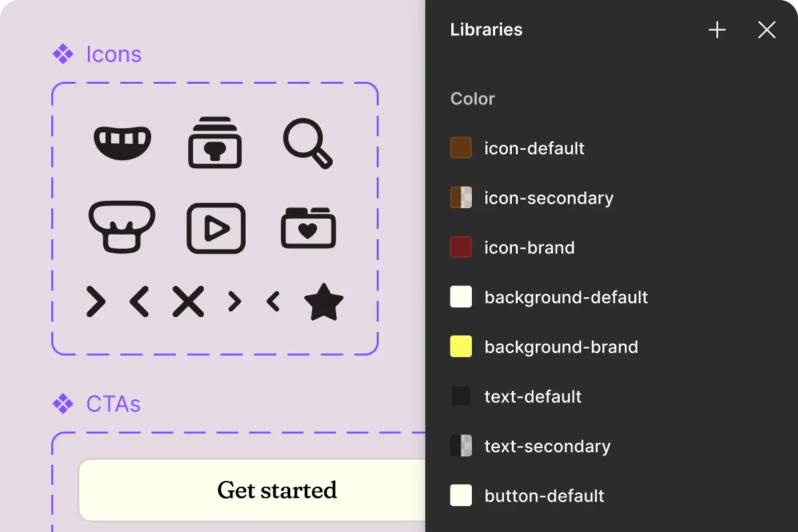Open the icon-default color swatch
The image size is (798, 532).
click(461, 148)
